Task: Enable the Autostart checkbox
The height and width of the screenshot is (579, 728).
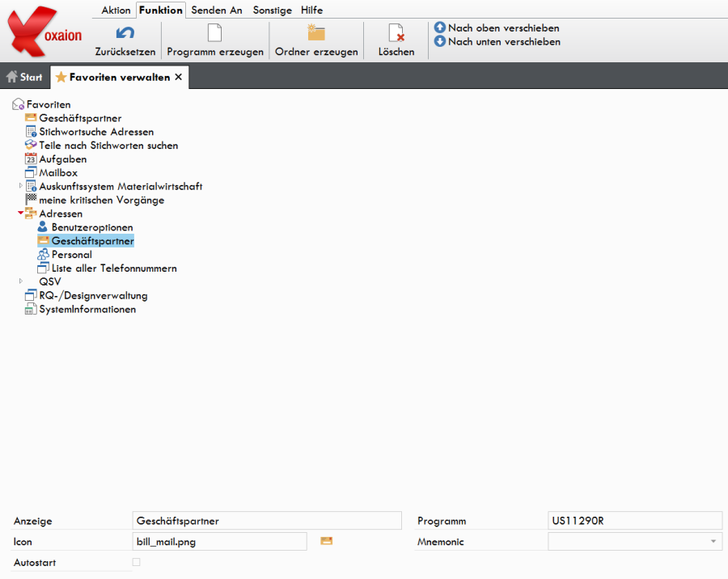Action: click(136, 562)
